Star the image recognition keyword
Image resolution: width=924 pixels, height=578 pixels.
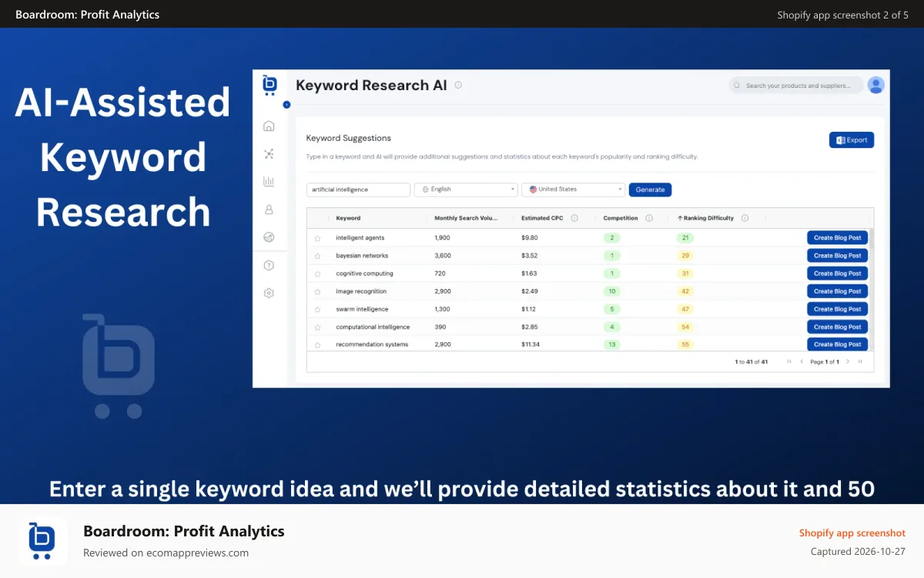(317, 291)
